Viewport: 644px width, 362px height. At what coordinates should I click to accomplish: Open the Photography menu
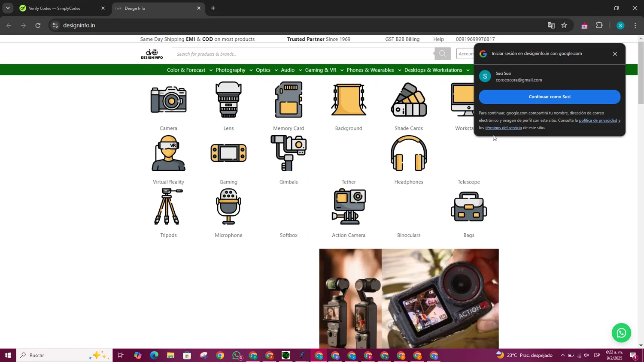point(231,70)
